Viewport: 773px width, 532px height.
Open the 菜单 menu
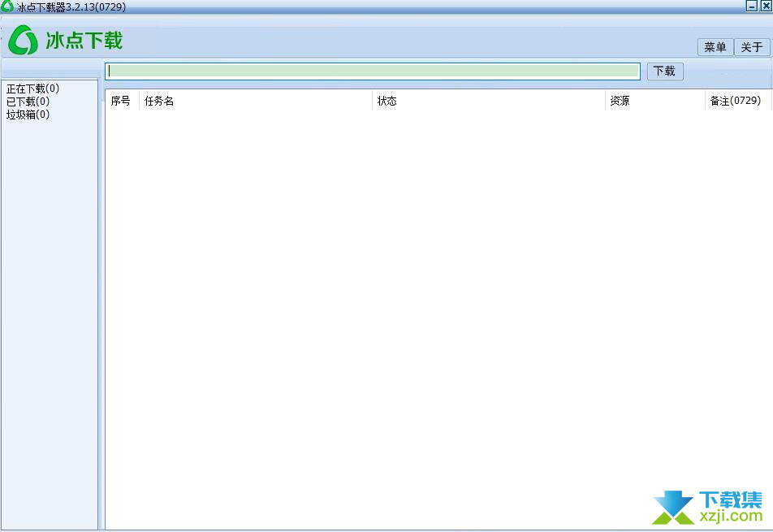tap(715, 47)
